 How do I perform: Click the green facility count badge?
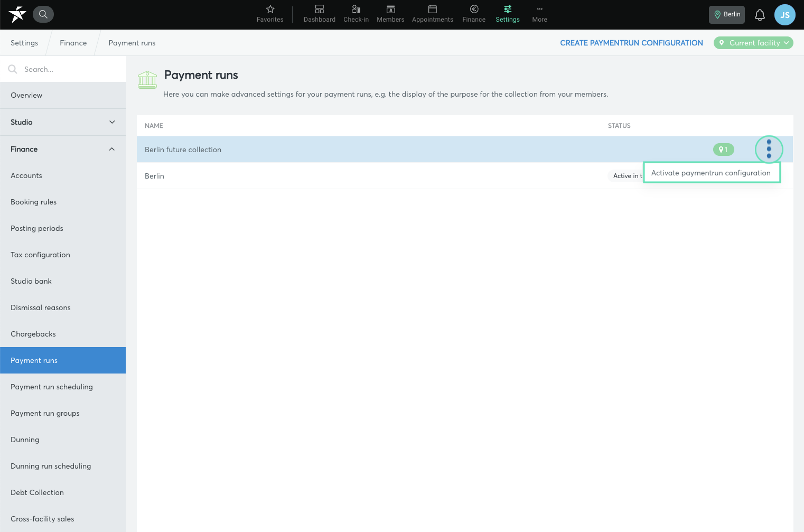point(723,150)
